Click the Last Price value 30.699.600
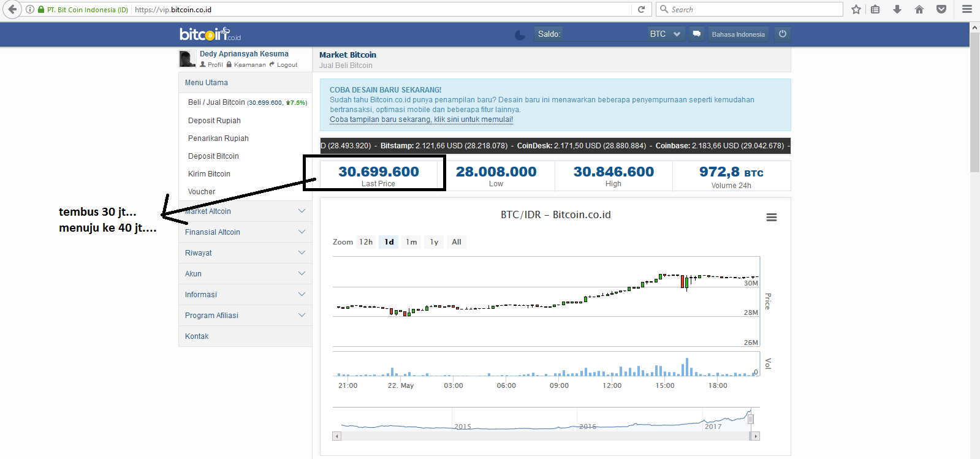980x459 pixels. coord(379,172)
